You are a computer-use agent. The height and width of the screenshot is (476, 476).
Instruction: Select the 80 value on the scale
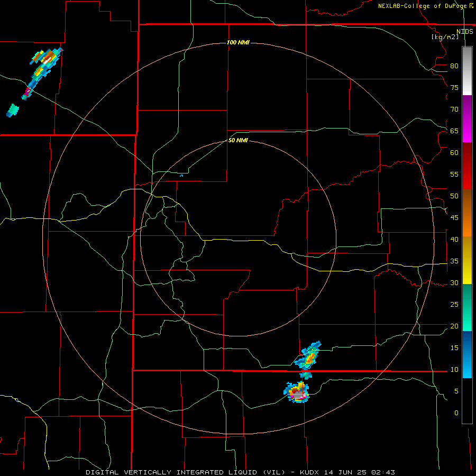tap(454, 66)
